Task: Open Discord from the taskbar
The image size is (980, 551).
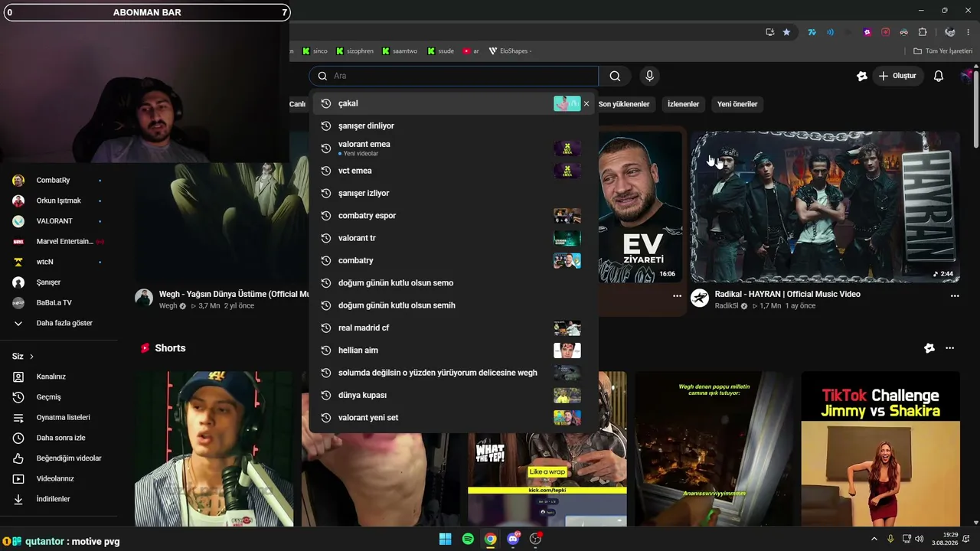Action: pos(513,539)
